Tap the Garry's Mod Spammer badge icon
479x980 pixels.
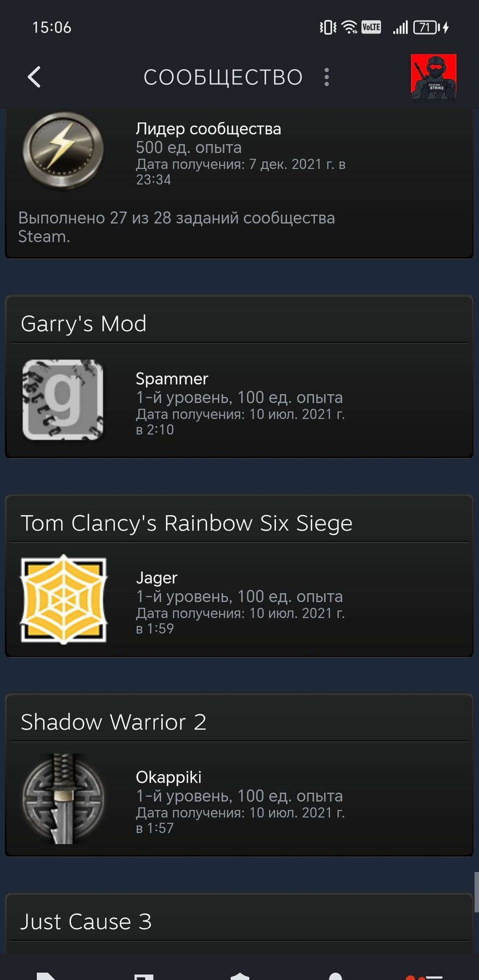[x=63, y=400]
